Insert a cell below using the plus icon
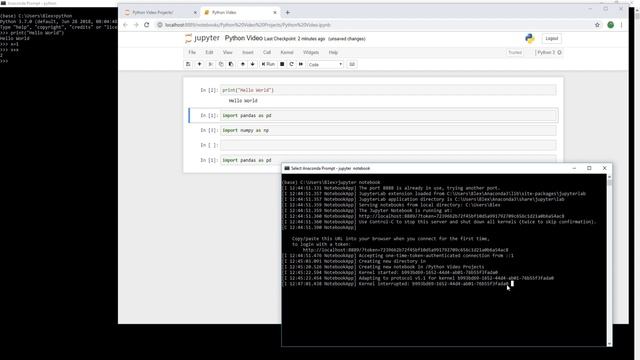640x360 pixels. pos(200,64)
